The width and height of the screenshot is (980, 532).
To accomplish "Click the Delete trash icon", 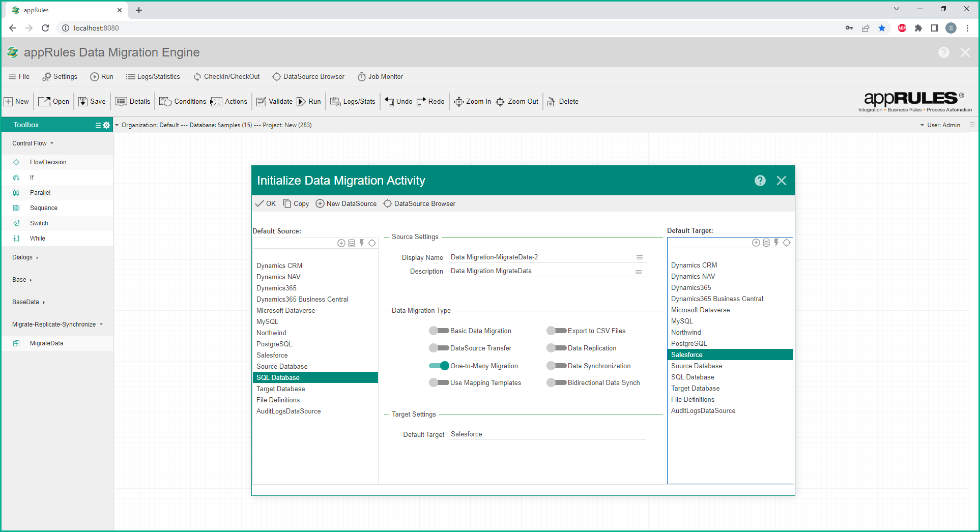I will 551,102.
